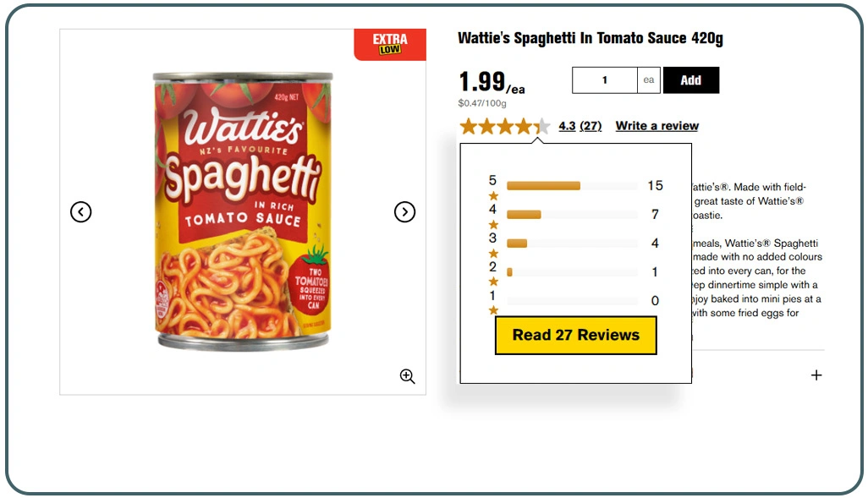Go to the previous product image
This screenshot has width=868, height=498.
click(x=80, y=212)
